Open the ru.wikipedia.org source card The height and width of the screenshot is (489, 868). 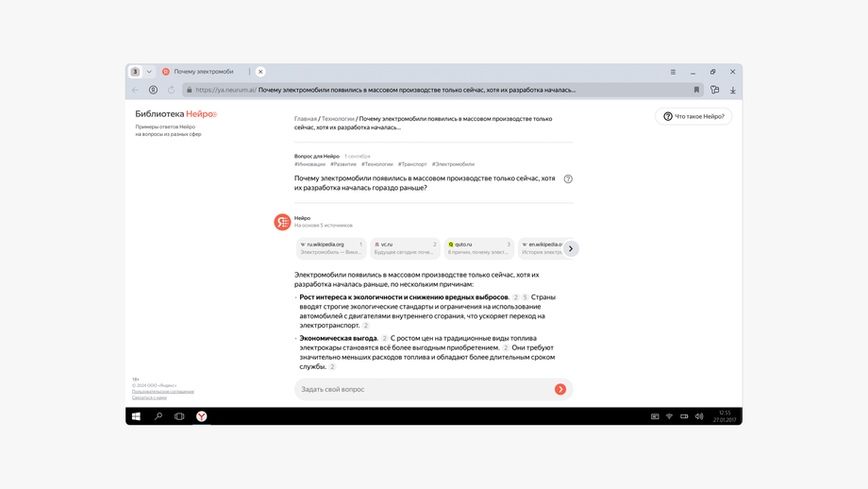click(x=331, y=248)
